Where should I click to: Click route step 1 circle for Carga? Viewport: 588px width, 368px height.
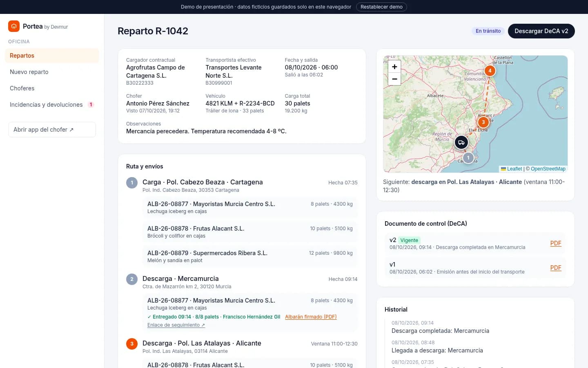point(132,183)
